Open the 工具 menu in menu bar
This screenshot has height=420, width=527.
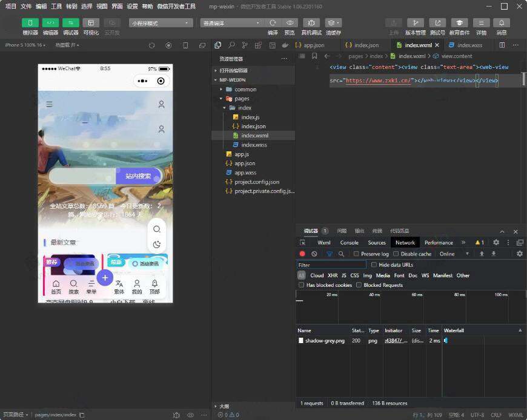pos(56,6)
